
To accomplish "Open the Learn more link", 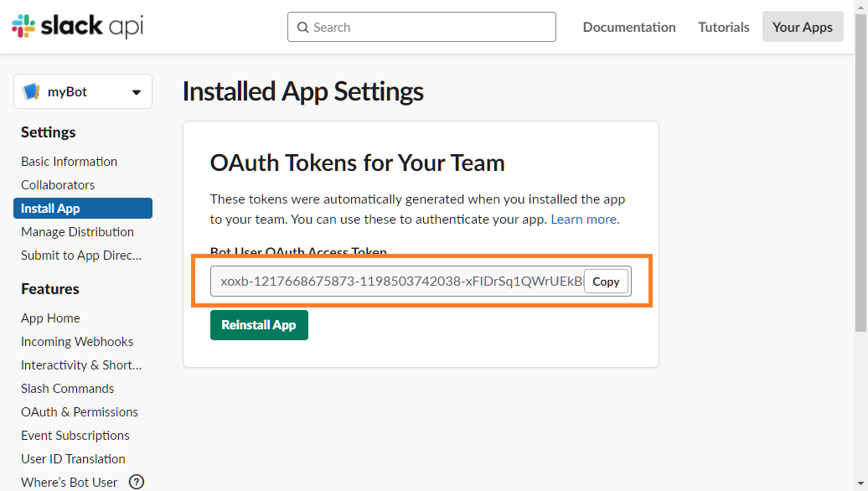I will point(584,219).
